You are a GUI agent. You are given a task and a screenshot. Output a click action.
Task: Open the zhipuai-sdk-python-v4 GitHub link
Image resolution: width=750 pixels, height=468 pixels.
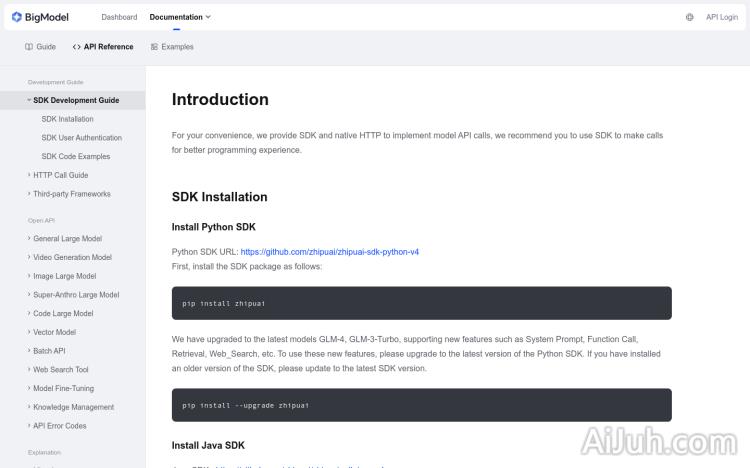tap(329, 252)
